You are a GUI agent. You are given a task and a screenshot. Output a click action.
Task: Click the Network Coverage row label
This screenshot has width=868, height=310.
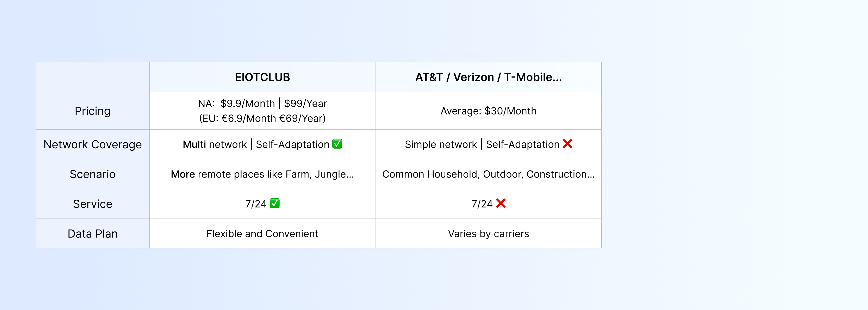(x=93, y=144)
